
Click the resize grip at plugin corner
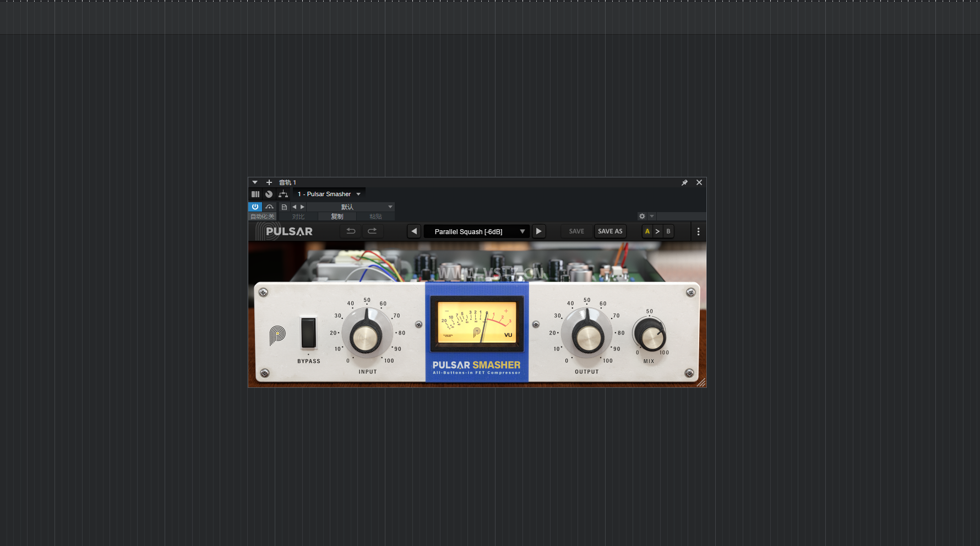pyautogui.click(x=701, y=382)
